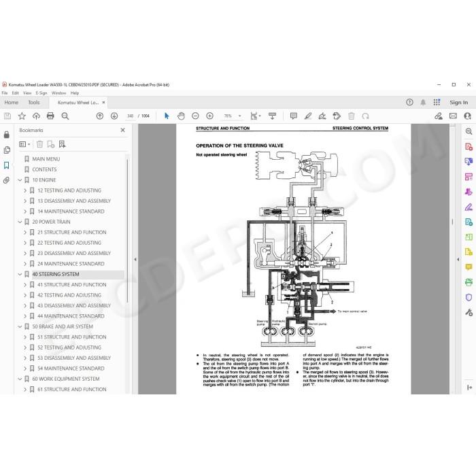Viewport: 476px width, 476px height.
Task: Open the Window menu
Action: click(58, 93)
